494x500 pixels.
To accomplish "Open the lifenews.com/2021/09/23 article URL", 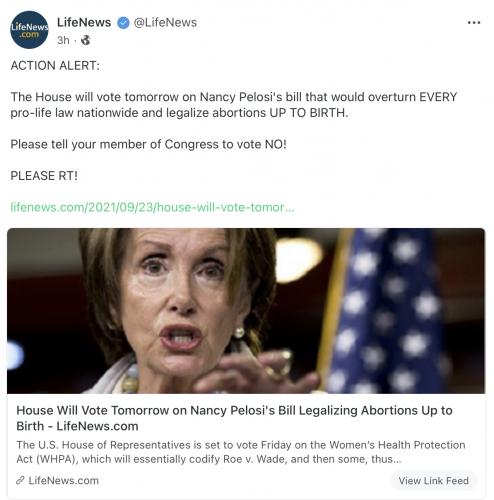I will click(152, 207).
